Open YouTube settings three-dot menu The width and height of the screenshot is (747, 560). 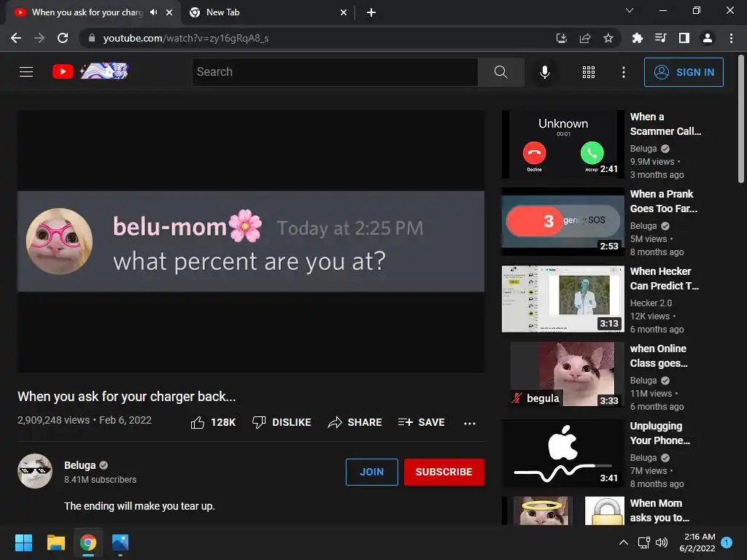623,72
